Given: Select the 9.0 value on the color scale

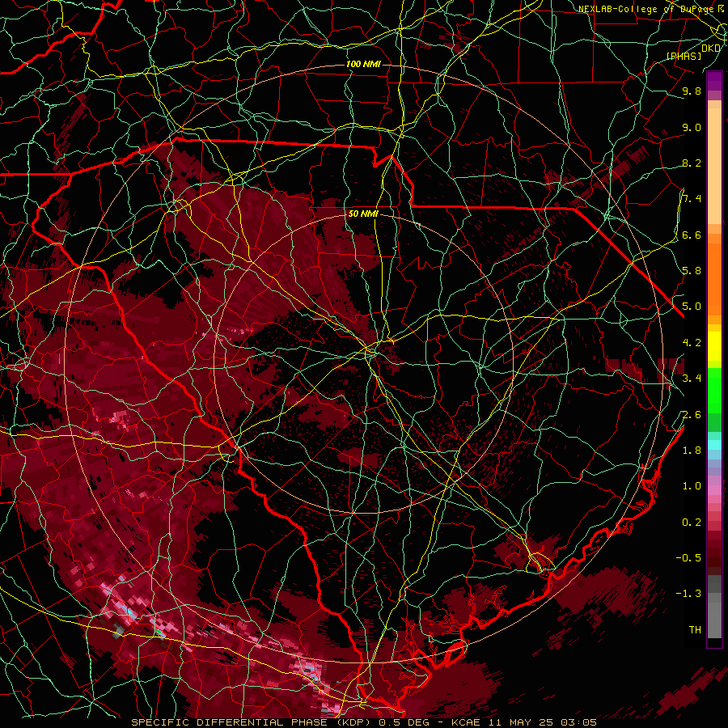Looking at the screenshot, I should [x=692, y=127].
